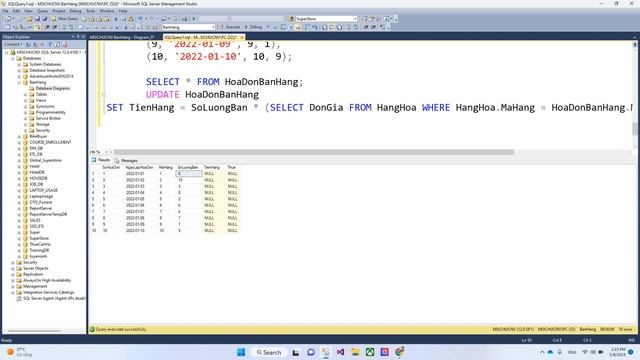Select the SQL Server Agent node
Viewport: 640px width, 360px height.
(x=54, y=298)
